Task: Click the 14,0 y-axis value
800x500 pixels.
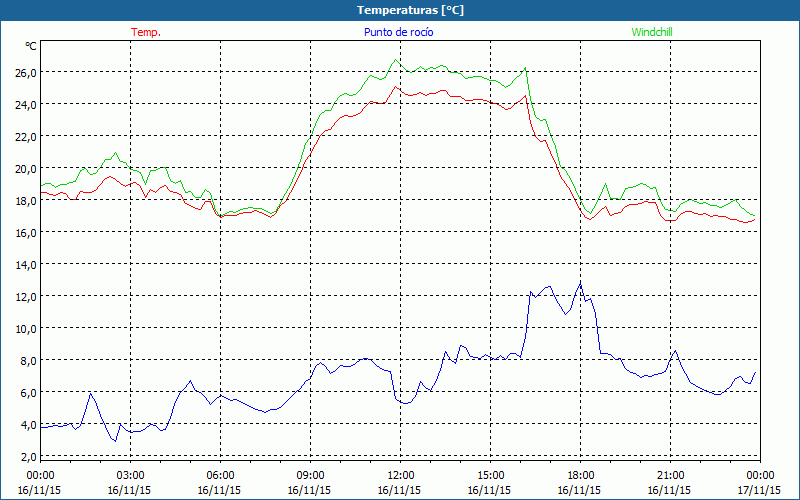Action: (26, 265)
